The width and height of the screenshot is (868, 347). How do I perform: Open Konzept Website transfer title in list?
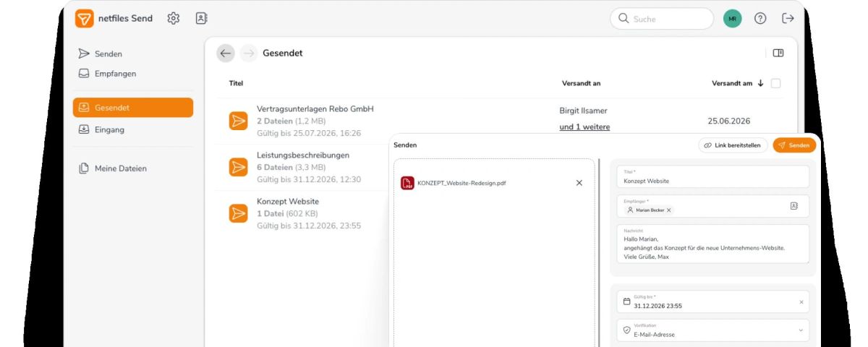tap(288, 201)
